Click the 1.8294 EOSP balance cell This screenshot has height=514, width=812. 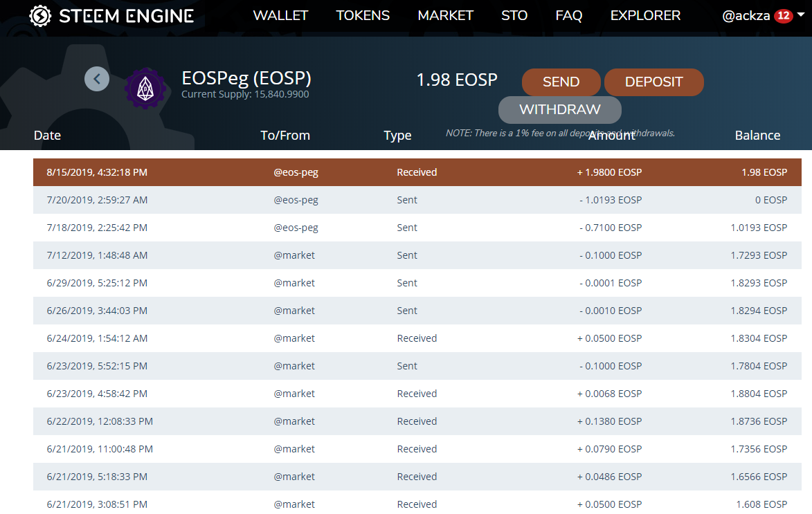point(759,311)
